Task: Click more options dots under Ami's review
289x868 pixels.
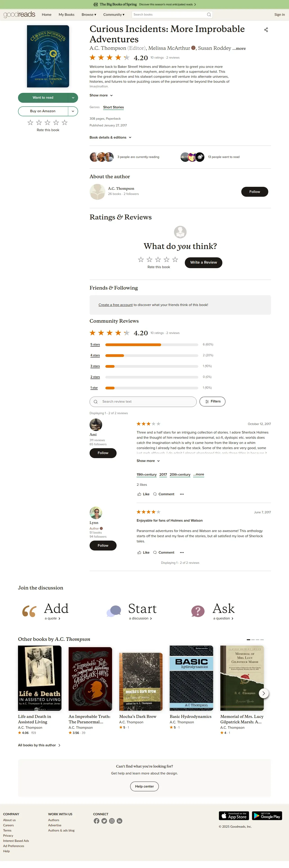Action: pos(182,494)
